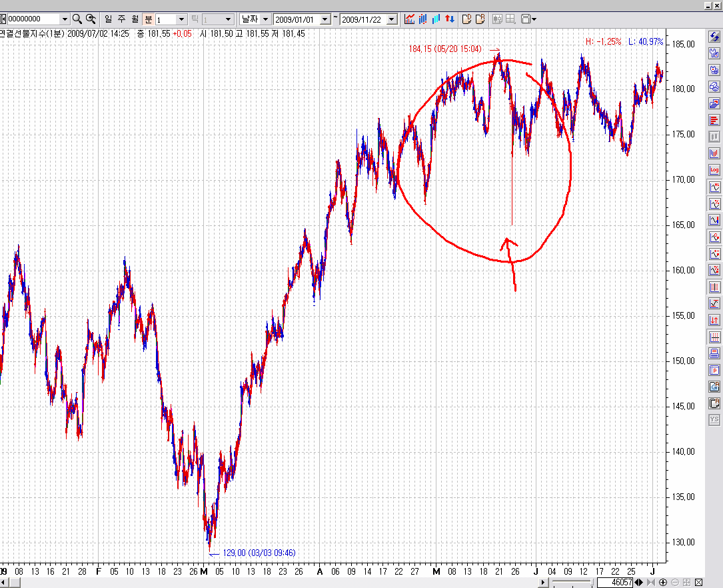Expand the start date 2009/01/01 dropdown

click(x=325, y=19)
